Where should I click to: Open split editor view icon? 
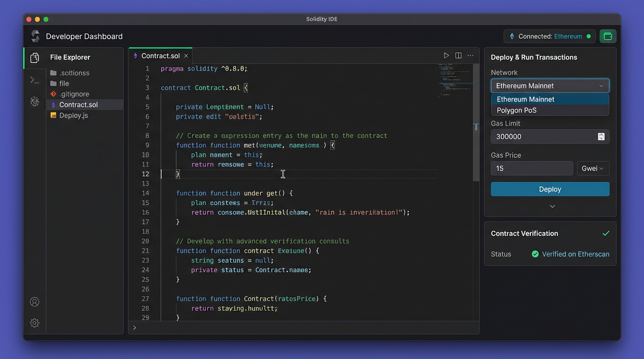[x=458, y=55]
